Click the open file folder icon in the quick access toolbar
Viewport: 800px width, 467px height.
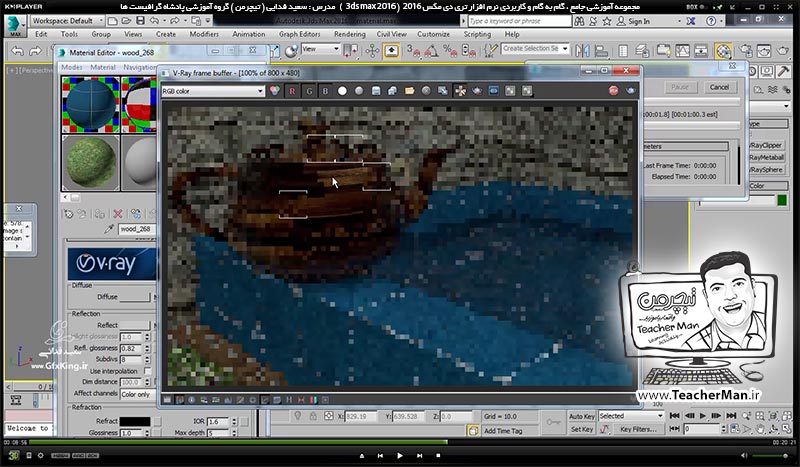coord(126,21)
